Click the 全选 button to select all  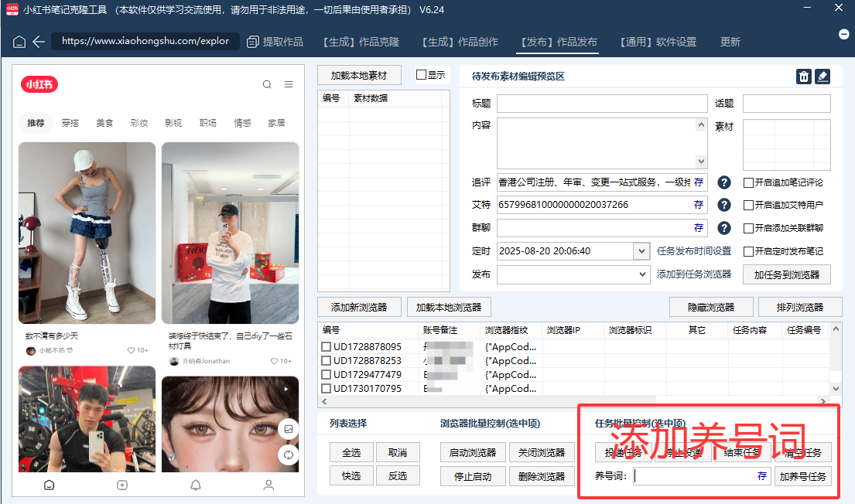pyautogui.click(x=351, y=452)
